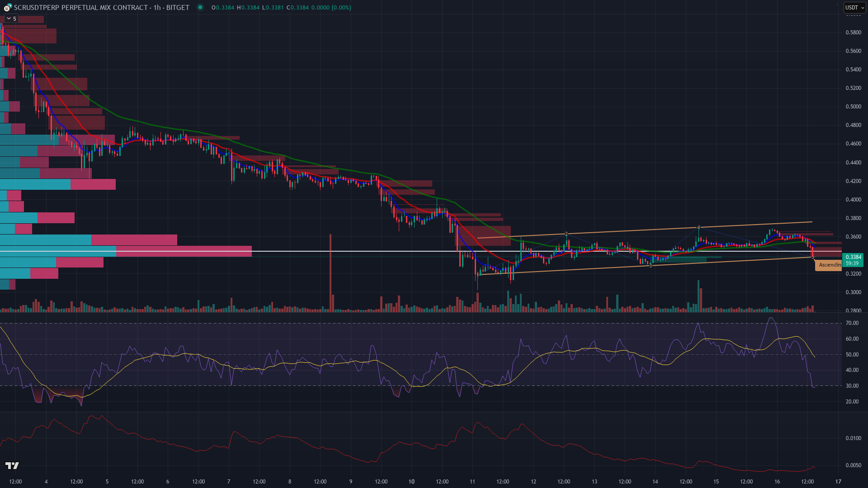The width and height of the screenshot is (868, 488).
Task: Click the chevron arrow beside USDT
Action: point(863,8)
